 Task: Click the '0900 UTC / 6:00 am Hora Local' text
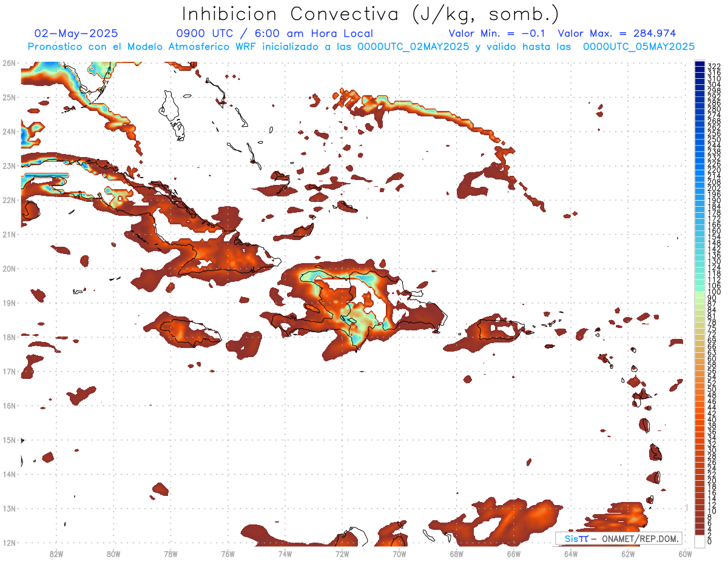(274, 33)
